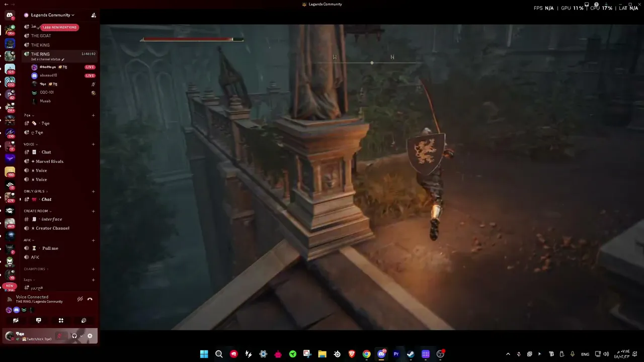The image size is (644, 362).
Task: Open Voice Connected details
Action: click(32, 297)
